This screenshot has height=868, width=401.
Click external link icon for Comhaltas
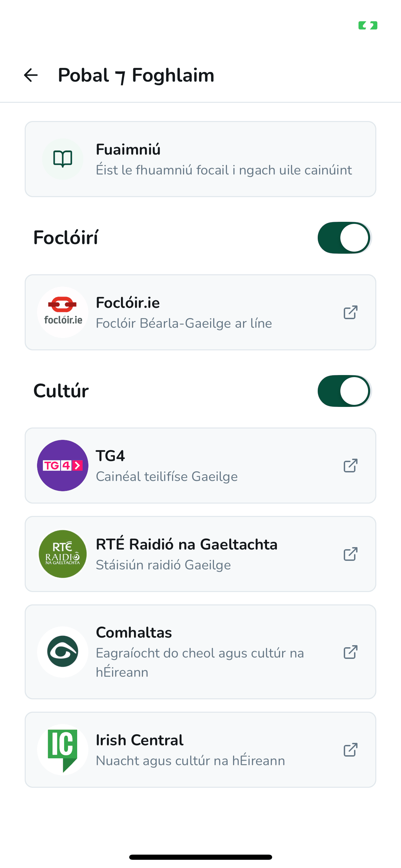click(x=351, y=652)
